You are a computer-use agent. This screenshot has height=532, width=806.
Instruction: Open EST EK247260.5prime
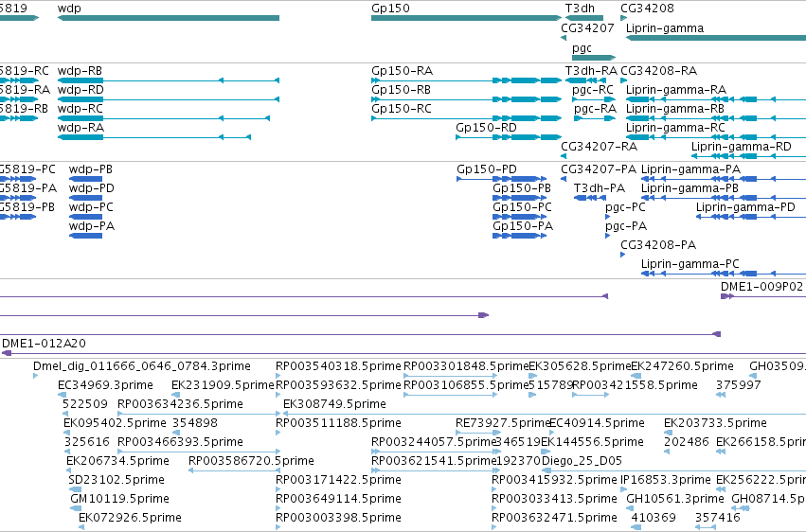click(682, 366)
